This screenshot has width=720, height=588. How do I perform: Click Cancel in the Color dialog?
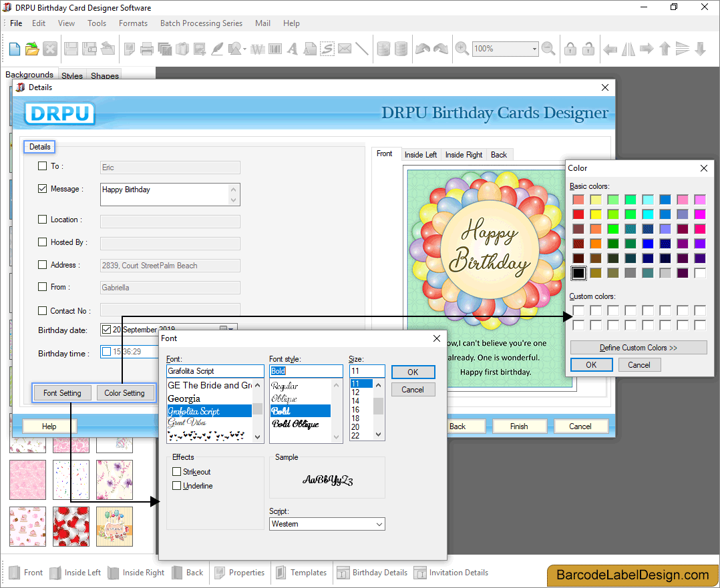click(639, 365)
